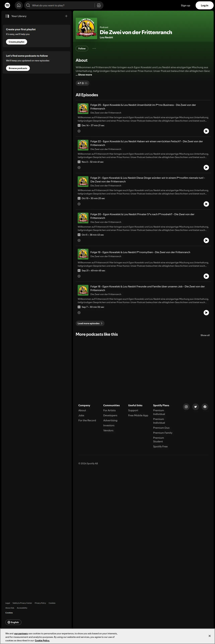
Task: Play Folge 18 episode
Action: 206,312
